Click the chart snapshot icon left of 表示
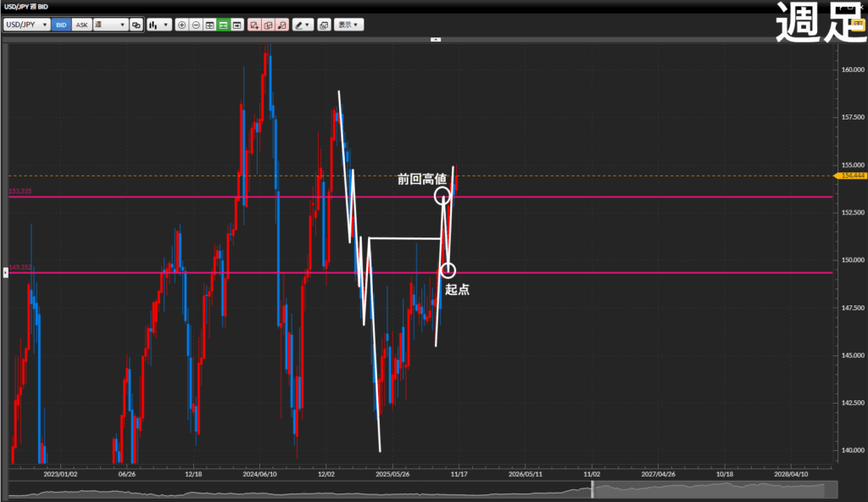This screenshot has height=502, width=868. pos(323,25)
